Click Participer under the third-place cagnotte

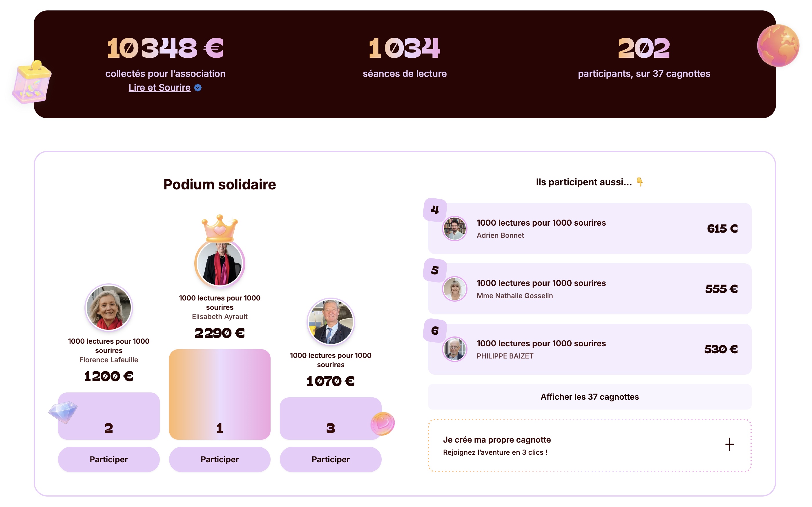(x=331, y=459)
